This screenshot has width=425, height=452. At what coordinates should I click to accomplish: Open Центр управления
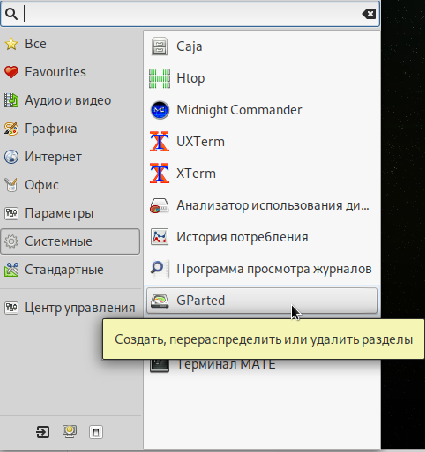coord(70,307)
